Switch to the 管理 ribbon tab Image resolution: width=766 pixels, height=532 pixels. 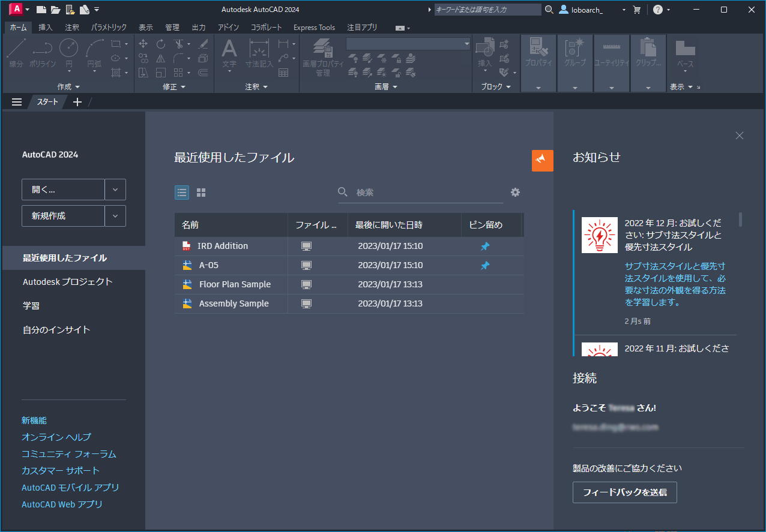click(x=172, y=28)
